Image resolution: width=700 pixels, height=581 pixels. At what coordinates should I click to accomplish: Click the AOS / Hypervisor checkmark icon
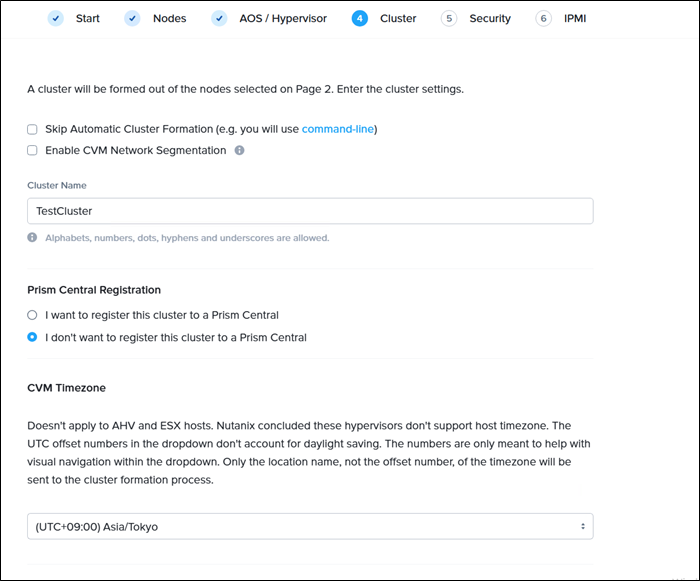[x=219, y=18]
